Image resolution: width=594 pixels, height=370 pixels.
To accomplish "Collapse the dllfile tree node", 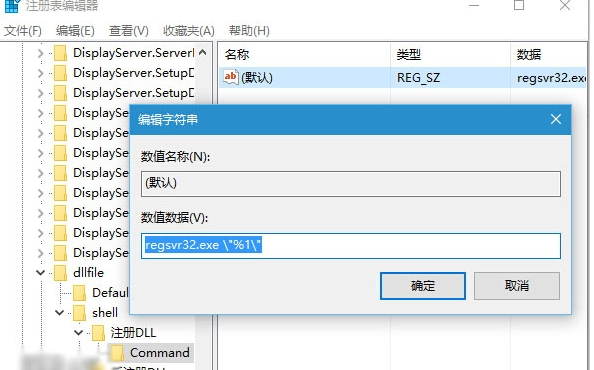I will coord(41,273).
